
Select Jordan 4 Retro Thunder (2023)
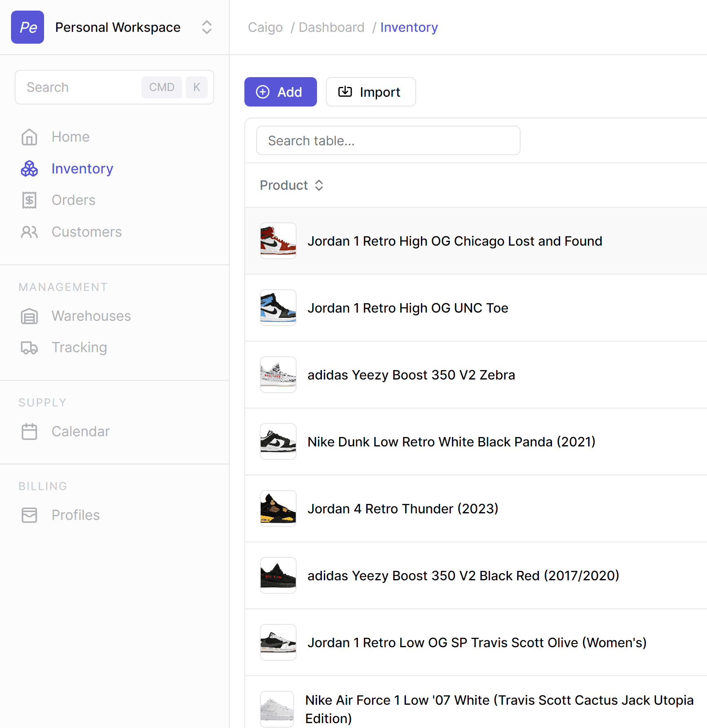pyautogui.click(x=403, y=509)
